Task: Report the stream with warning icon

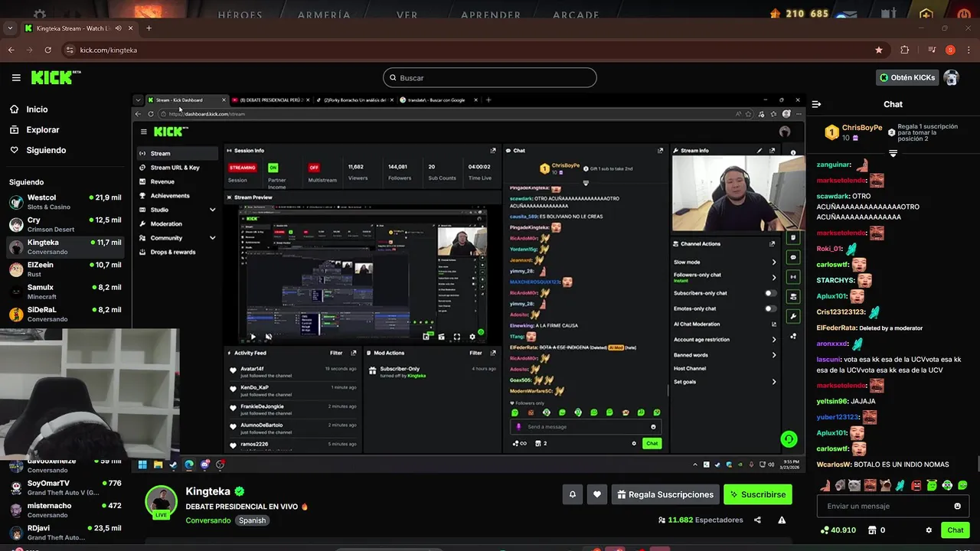Action: [x=782, y=520]
